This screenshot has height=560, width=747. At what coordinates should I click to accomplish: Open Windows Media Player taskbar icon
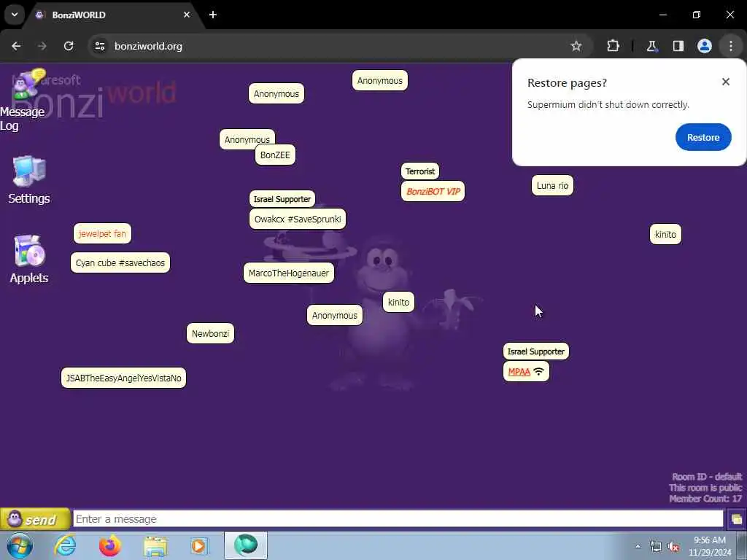pos(199,546)
